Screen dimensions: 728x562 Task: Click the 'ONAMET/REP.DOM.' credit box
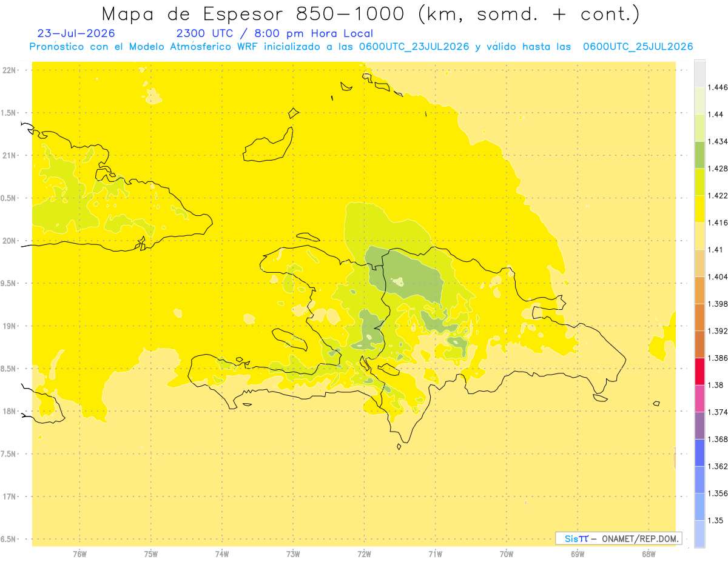(619, 538)
